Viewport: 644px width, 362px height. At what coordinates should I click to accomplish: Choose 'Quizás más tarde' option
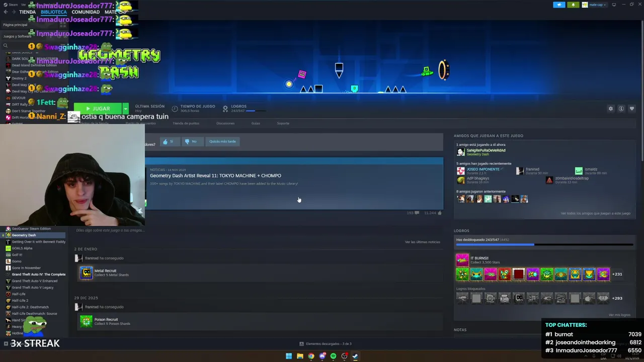222,141
